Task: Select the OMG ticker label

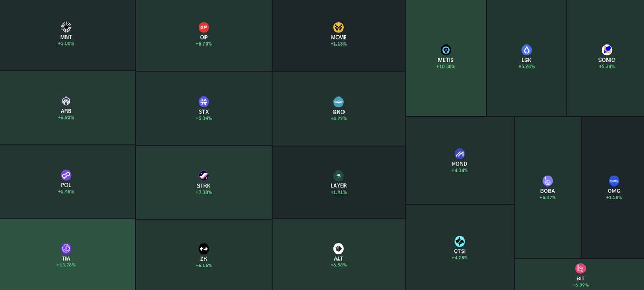Action: pos(613,191)
